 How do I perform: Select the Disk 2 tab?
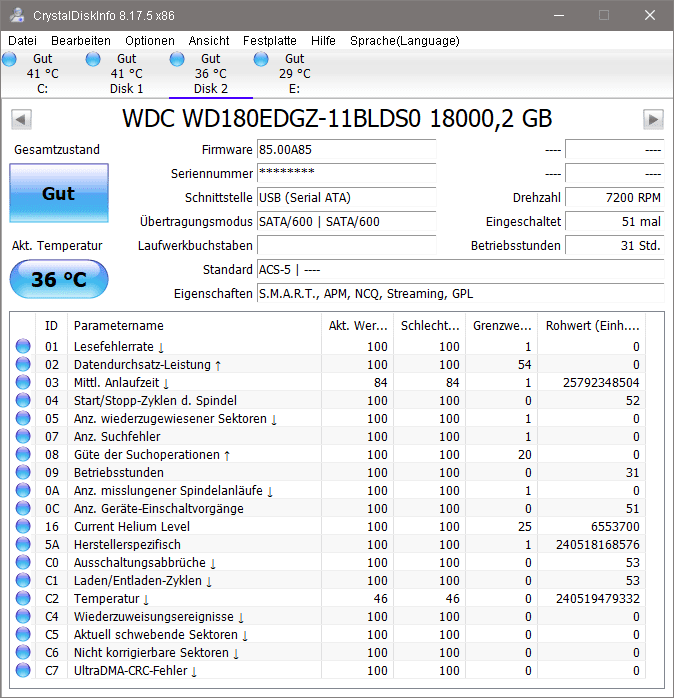[x=211, y=73]
